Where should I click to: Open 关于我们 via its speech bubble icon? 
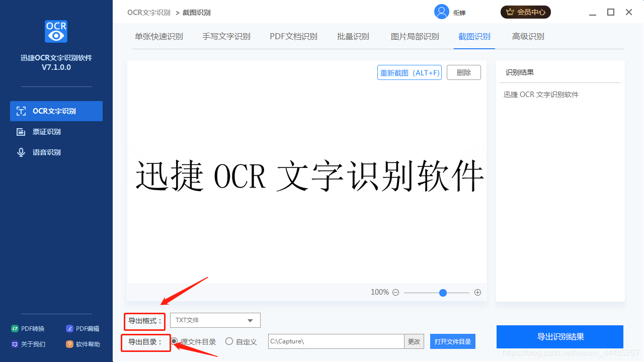15,344
